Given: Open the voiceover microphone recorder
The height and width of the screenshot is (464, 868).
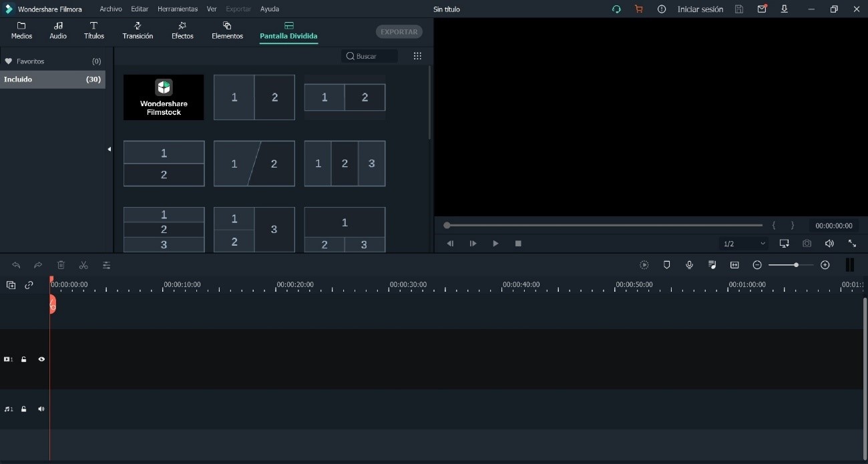Looking at the screenshot, I should coord(689,265).
